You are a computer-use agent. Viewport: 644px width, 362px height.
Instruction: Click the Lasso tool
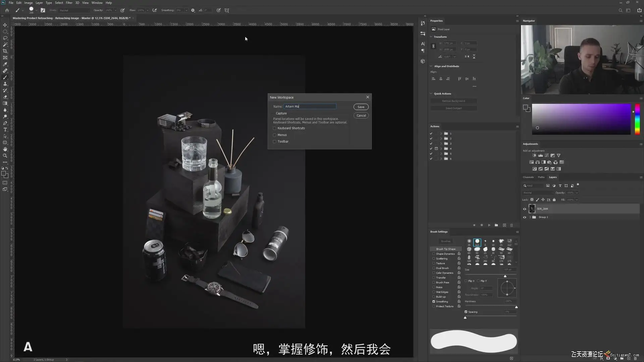[x=5, y=38]
